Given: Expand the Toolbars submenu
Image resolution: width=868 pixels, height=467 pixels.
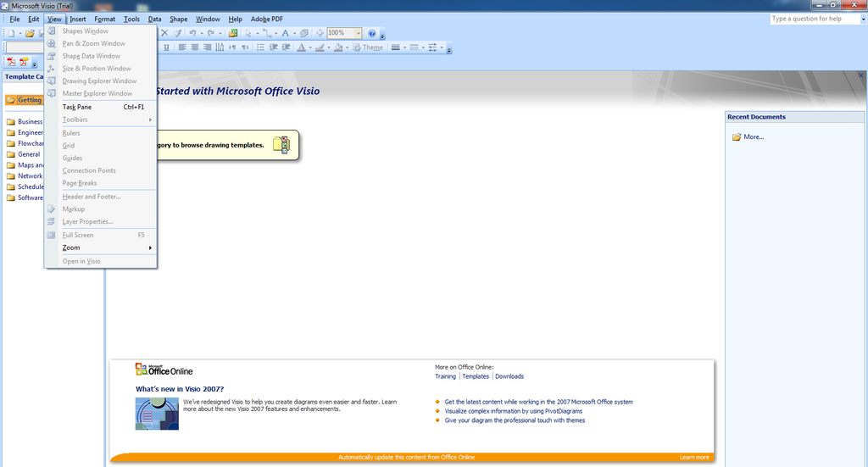Looking at the screenshot, I should tap(101, 120).
